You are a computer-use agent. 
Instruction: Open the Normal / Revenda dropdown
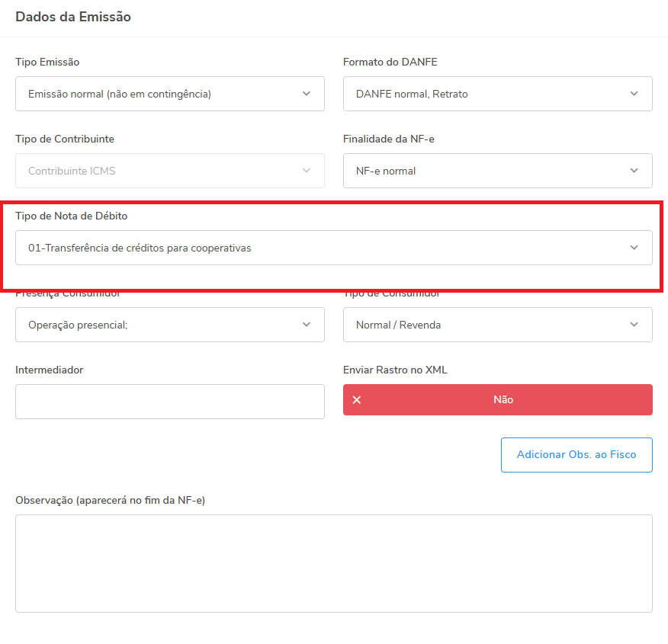498,325
